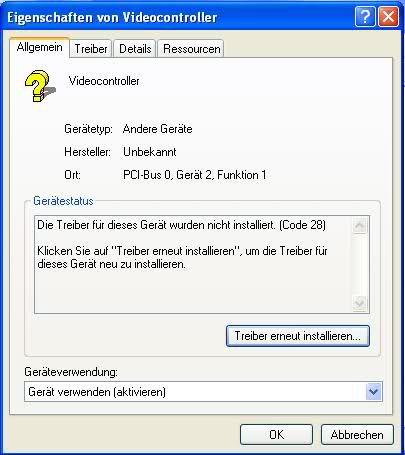Click the Code 28 status message line
The height and width of the screenshot is (455, 405).
pos(181,225)
